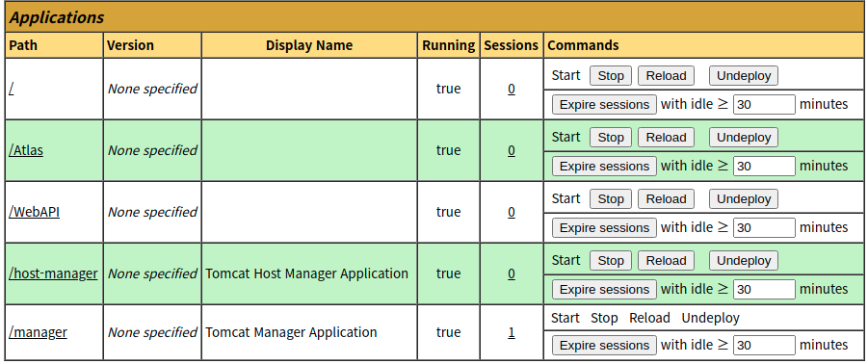Screen dimensions: 868x364
Task: Edit idle minutes field for root "/" application
Action: pyautogui.click(x=764, y=104)
